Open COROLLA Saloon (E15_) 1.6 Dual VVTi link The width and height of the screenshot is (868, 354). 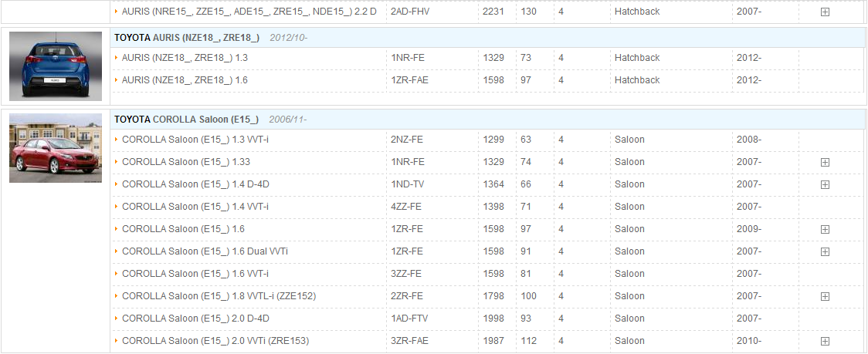[205, 251]
